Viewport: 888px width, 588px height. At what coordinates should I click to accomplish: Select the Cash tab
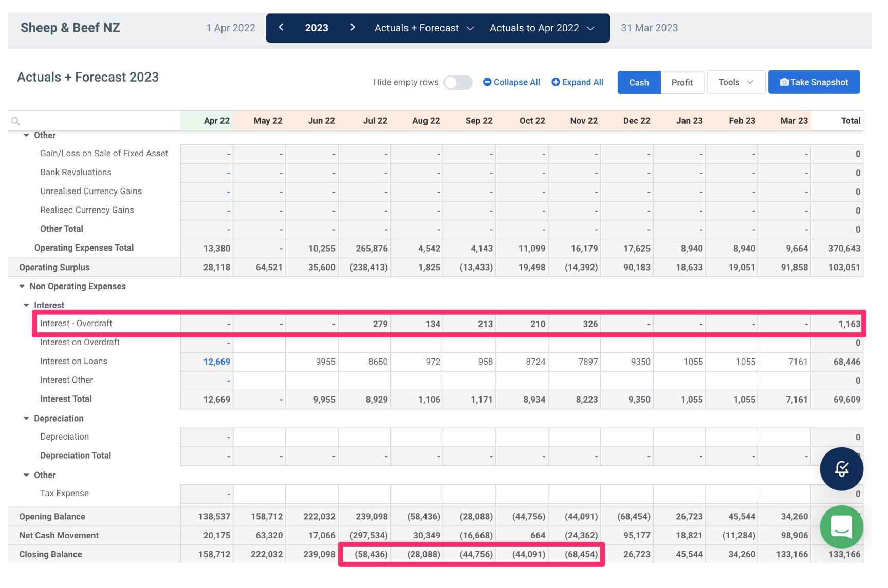point(639,83)
